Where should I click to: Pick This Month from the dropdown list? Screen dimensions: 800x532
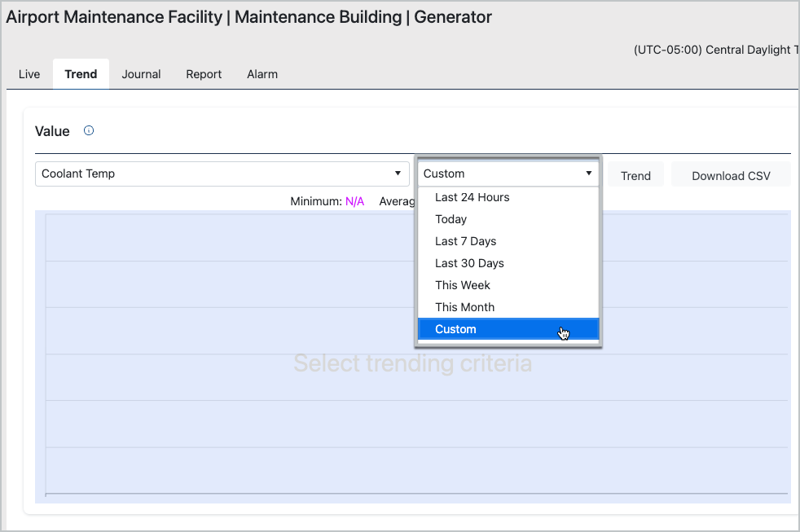click(464, 307)
